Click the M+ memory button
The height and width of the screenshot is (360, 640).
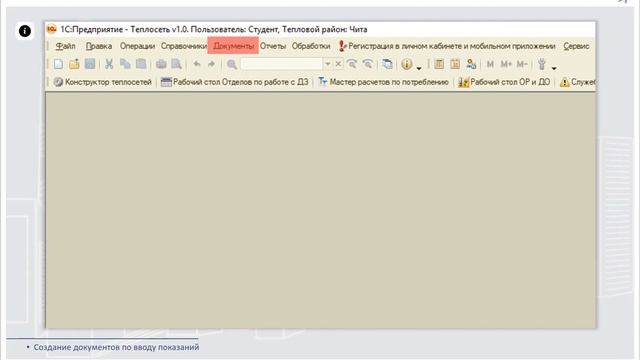pyautogui.click(x=506, y=64)
